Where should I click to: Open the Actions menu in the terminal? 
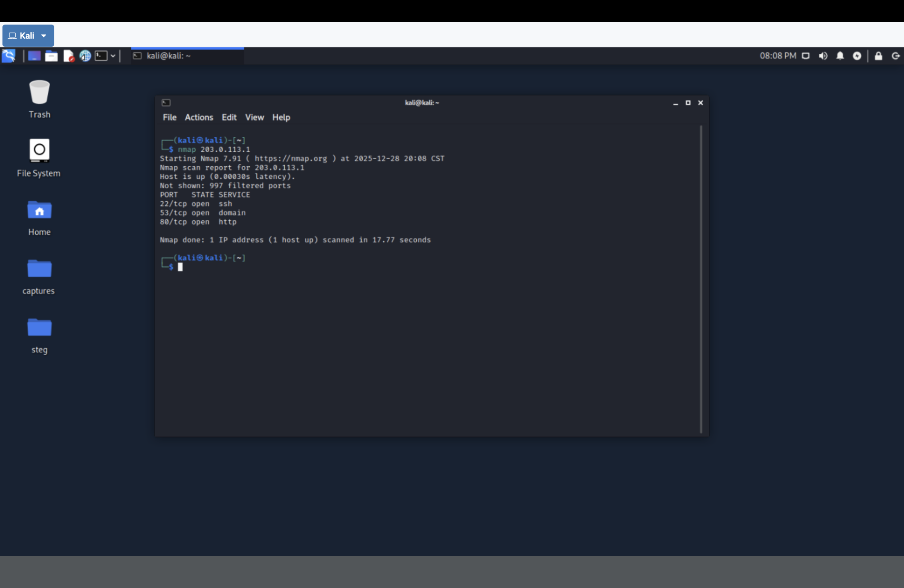(199, 117)
